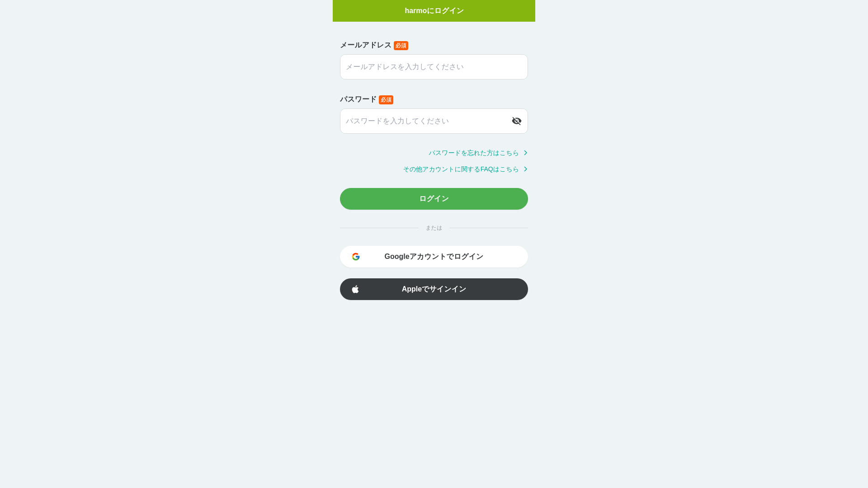Viewport: 868px width, 488px height.
Task: Click the 必須 badge next to パスワード
Action: tap(386, 100)
